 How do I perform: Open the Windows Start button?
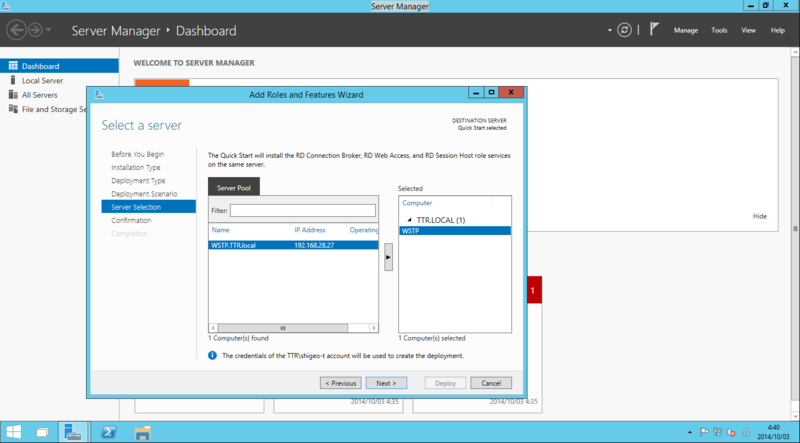[13, 432]
